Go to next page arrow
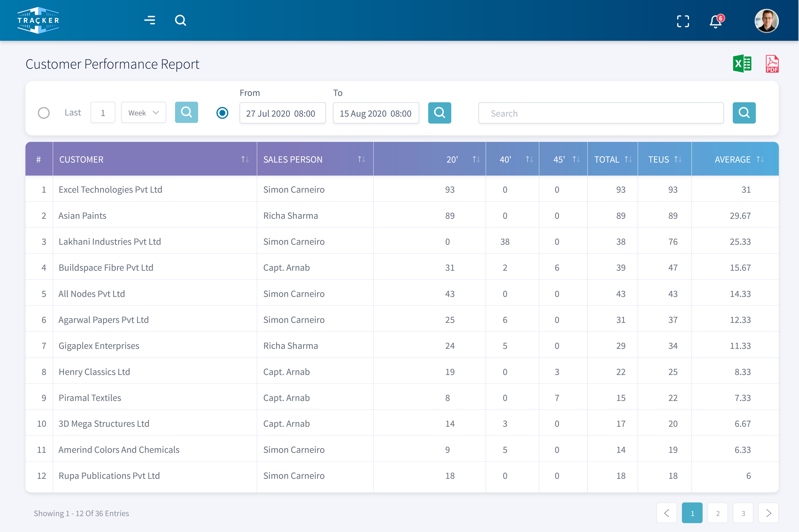The image size is (799, 532). click(768, 513)
